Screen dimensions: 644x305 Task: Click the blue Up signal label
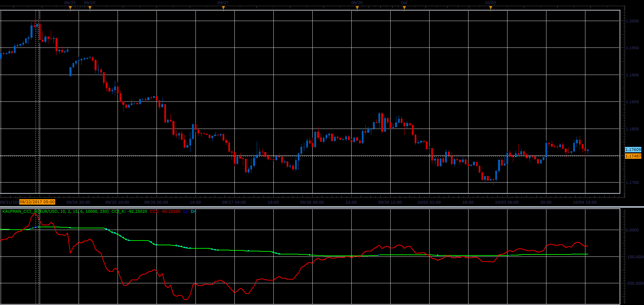185,211
